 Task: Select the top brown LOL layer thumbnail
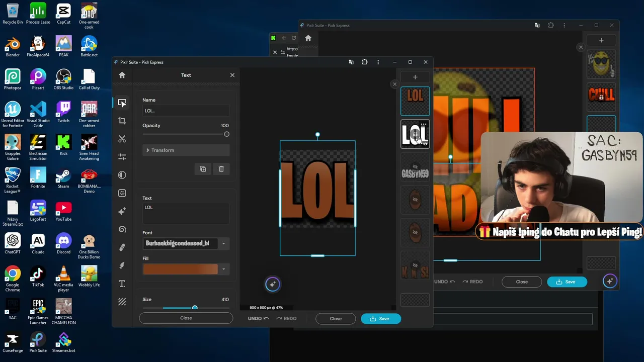click(x=415, y=101)
